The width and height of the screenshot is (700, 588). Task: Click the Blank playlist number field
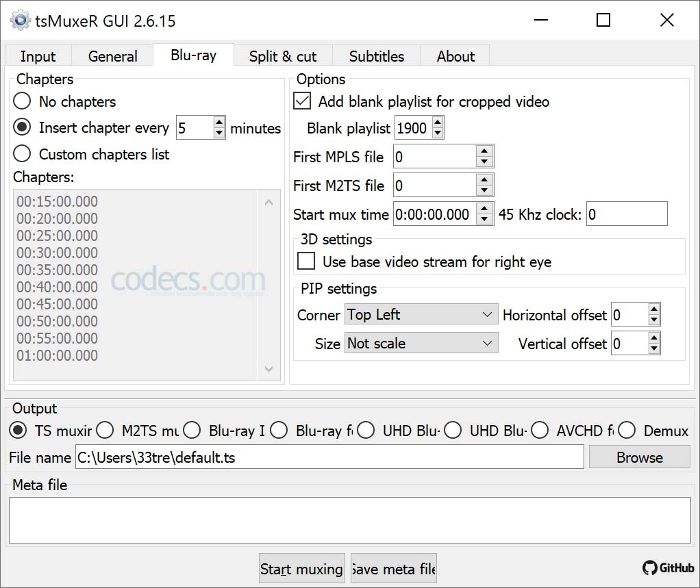413,128
